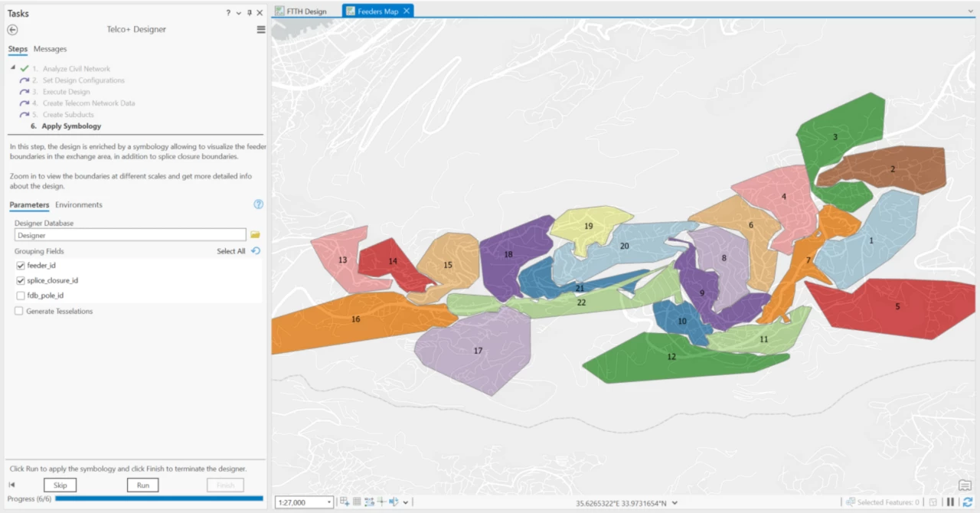
Task: Click the Skip button
Action: point(60,485)
